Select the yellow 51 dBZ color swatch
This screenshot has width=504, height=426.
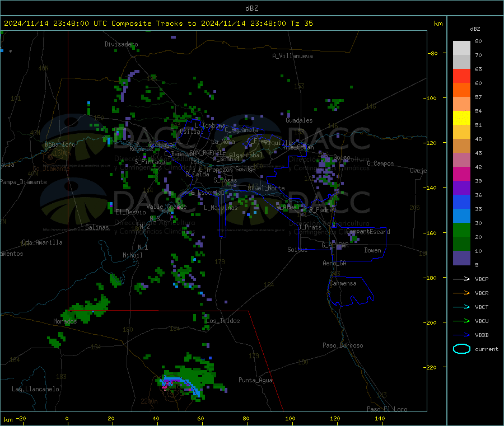pyautogui.click(x=461, y=118)
